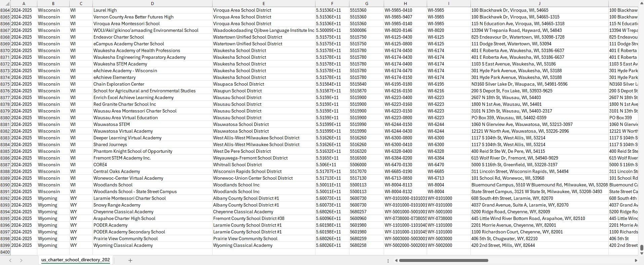Click next sheet navigation arrow
This screenshot has width=644, height=265.
pyautogui.click(x=21, y=260)
